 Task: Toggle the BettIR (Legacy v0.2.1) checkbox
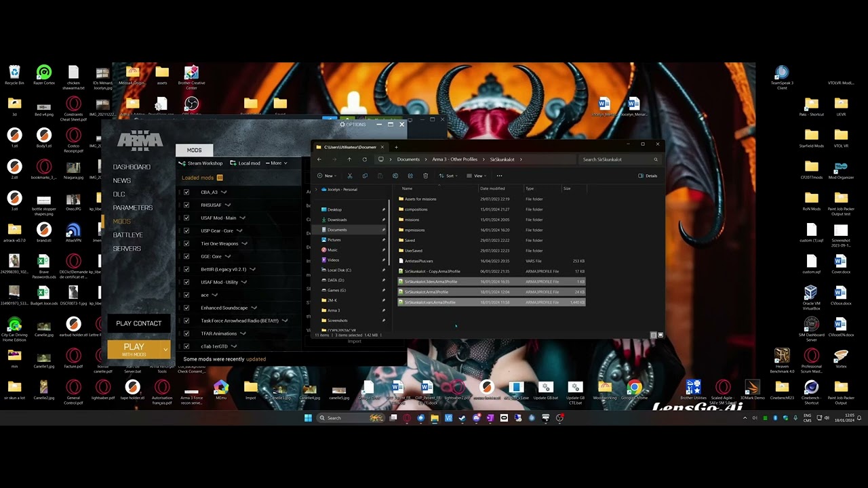186,269
